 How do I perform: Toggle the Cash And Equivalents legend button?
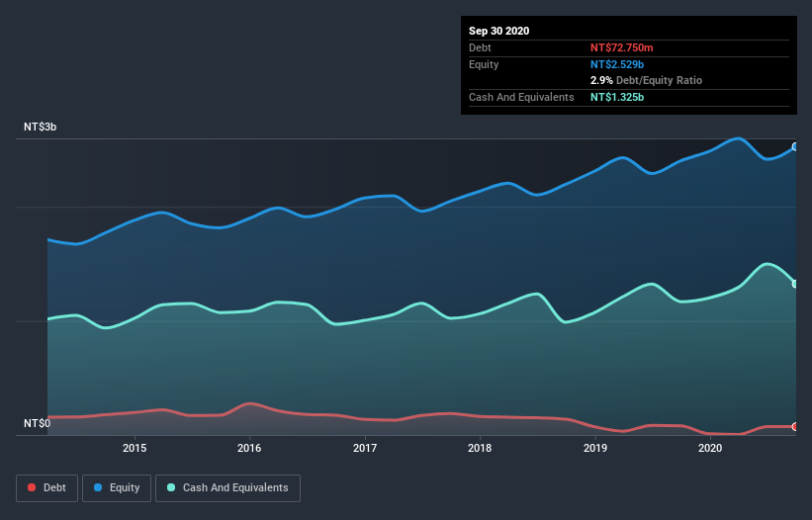227,488
